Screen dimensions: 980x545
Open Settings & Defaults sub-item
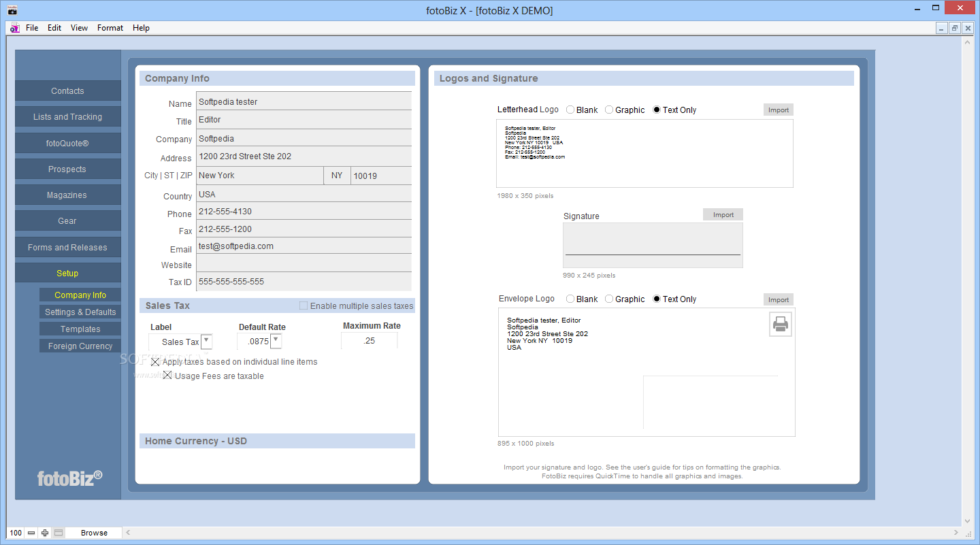click(80, 312)
